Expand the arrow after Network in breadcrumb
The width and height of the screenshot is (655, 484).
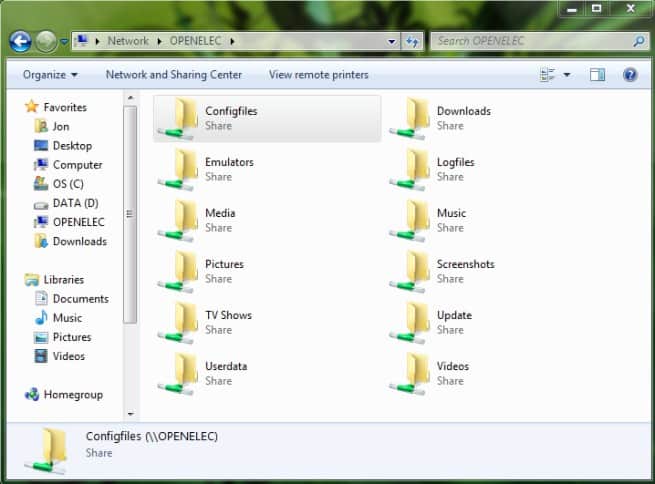159,41
